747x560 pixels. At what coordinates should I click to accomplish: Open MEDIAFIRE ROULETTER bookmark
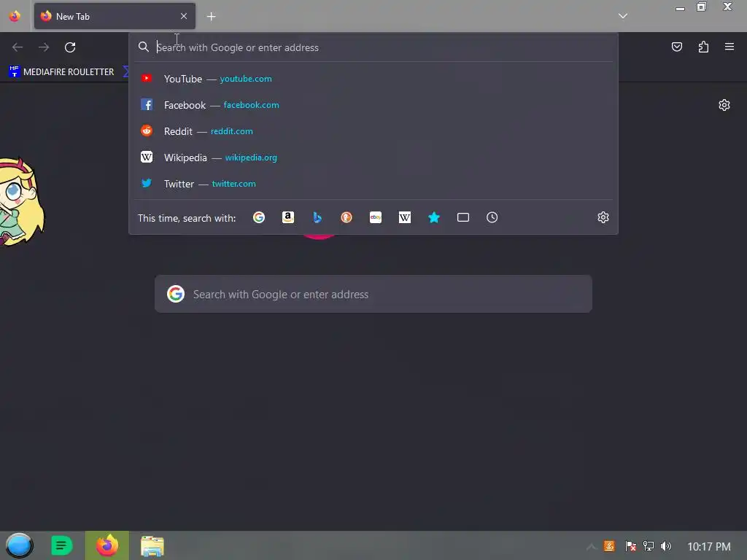[61, 72]
